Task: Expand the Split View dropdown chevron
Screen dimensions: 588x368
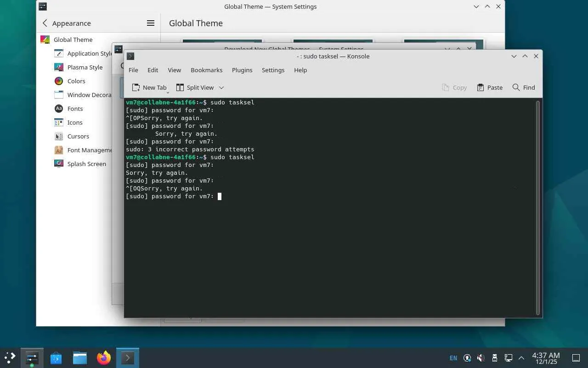Action: (x=221, y=87)
